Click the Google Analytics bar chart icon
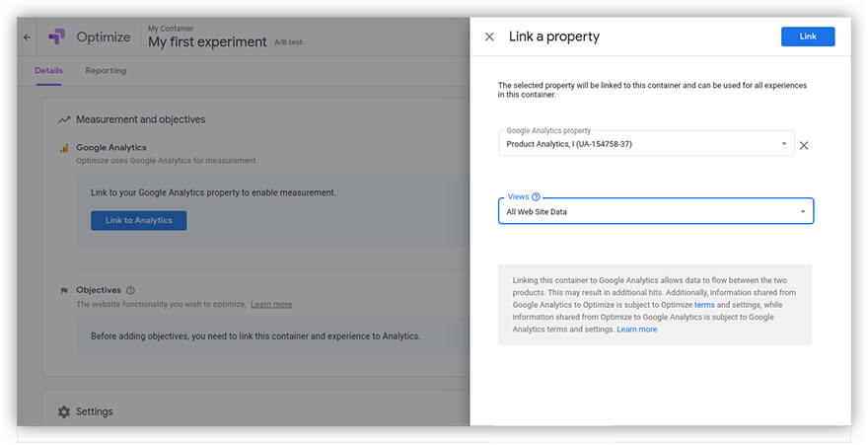 (64, 148)
